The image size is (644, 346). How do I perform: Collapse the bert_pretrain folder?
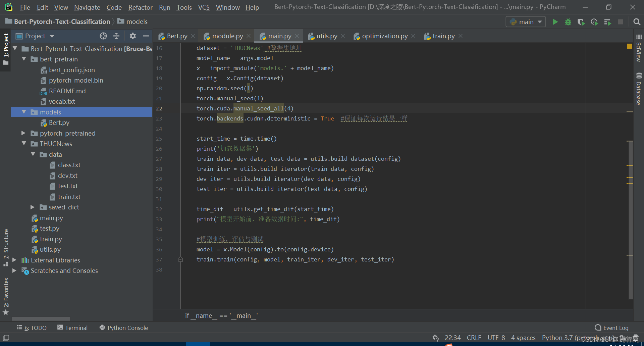tap(24, 59)
